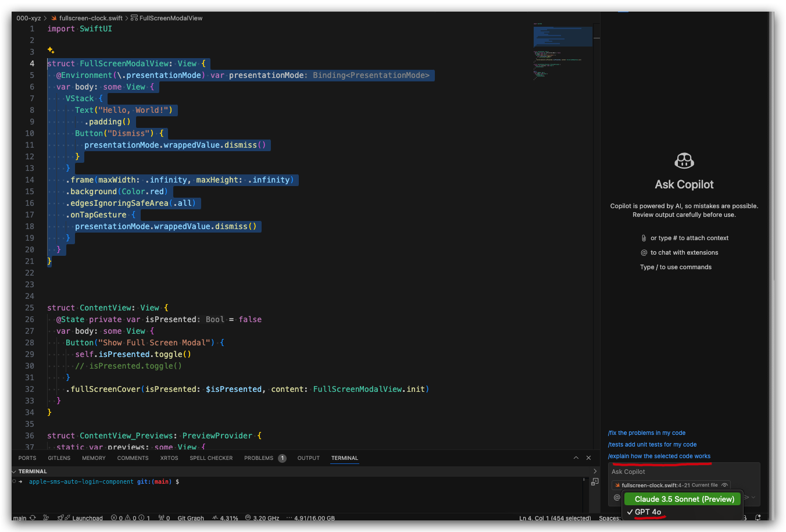Viewport: 786px width, 532px height.
Task: Click FullScreenModalView in the breadcrumb
Action: (x=171, y=18)
